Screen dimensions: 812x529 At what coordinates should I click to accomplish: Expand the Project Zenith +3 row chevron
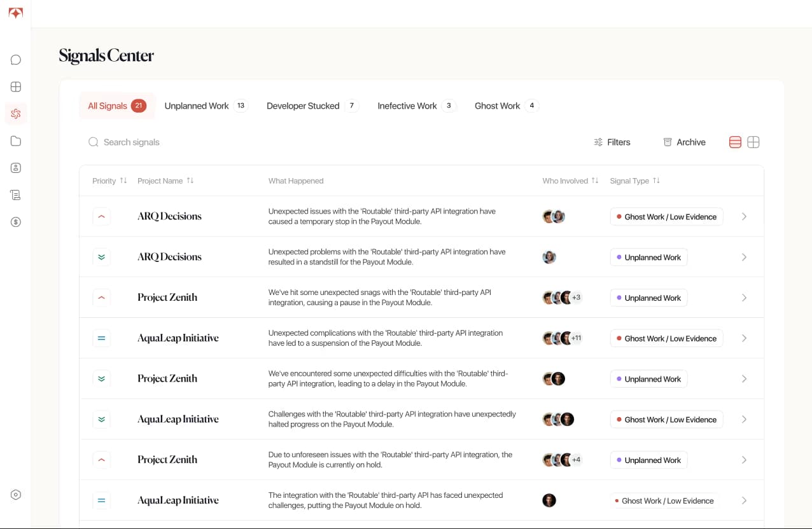[744, 298]
